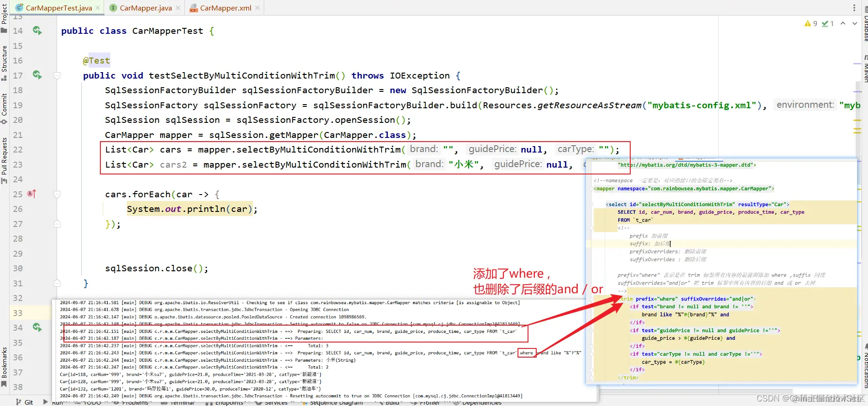The width and height of the screenshot is (868, 406).
Task: Run testSelectByMultiConditionWithTrim via line 17 gutter icon
Action: [x=37, y=75]
